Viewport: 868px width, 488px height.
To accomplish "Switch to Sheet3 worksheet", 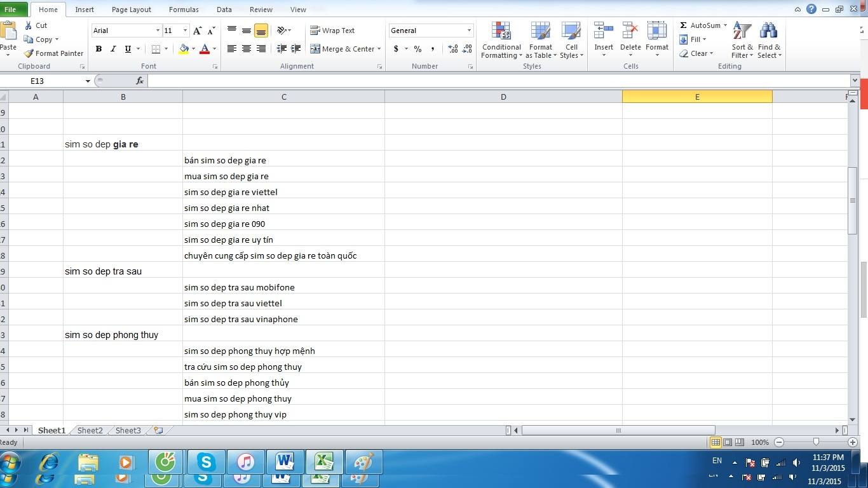I will pyautogui.click(x=128, y=430).
